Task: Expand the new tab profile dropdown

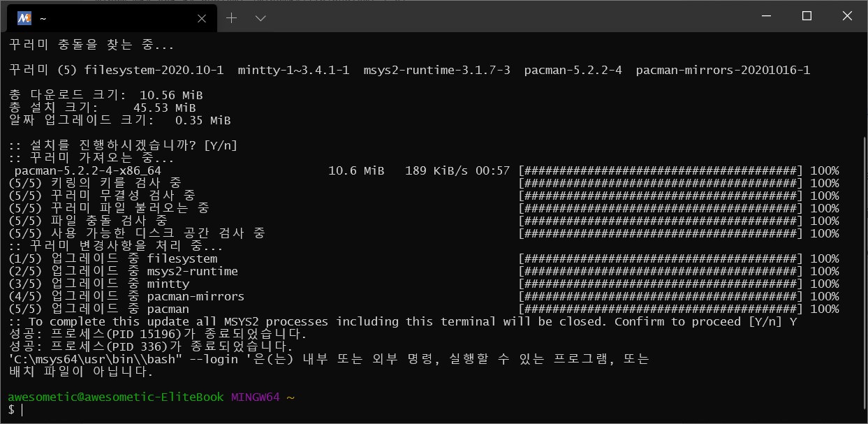Action: [260, 18]
